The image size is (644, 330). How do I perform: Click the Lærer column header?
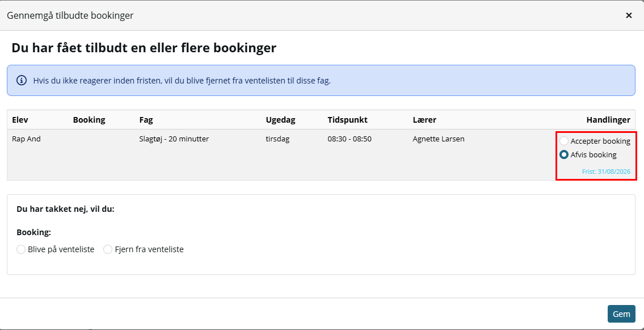point(424,120)
